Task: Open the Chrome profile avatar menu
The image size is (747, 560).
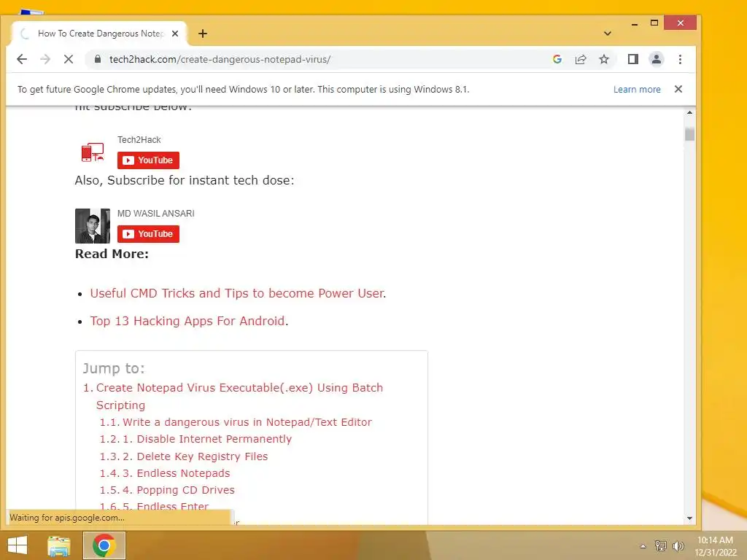Action: pos(656,59)
